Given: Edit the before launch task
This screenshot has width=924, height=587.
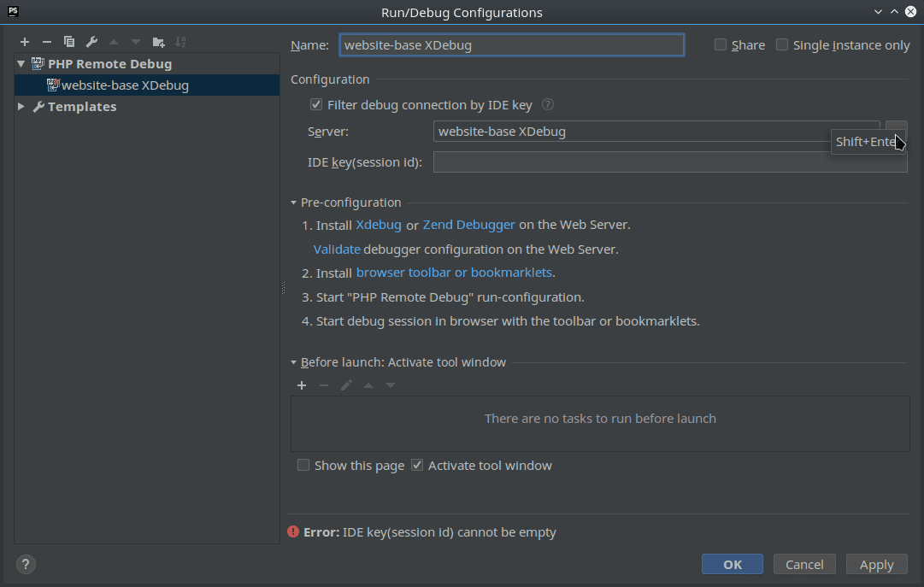Looking at the screenshot, I should coord(346,385).
